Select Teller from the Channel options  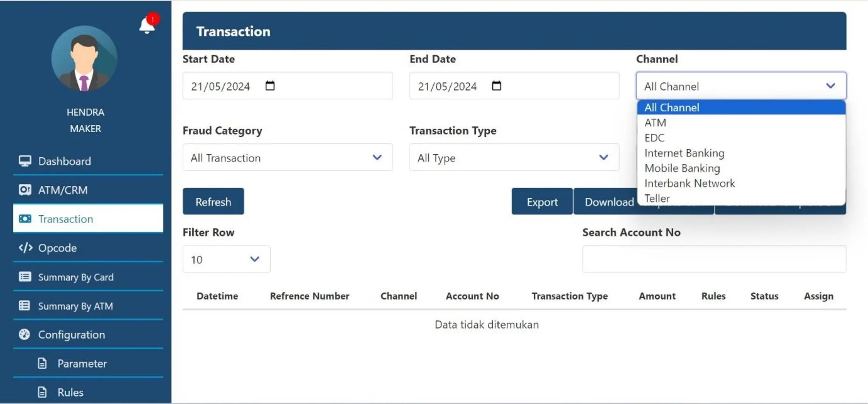pos(657,198)
